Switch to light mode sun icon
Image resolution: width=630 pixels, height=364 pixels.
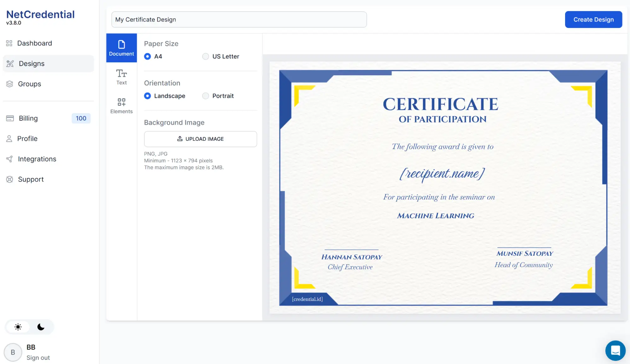click(x=18, y=327)
